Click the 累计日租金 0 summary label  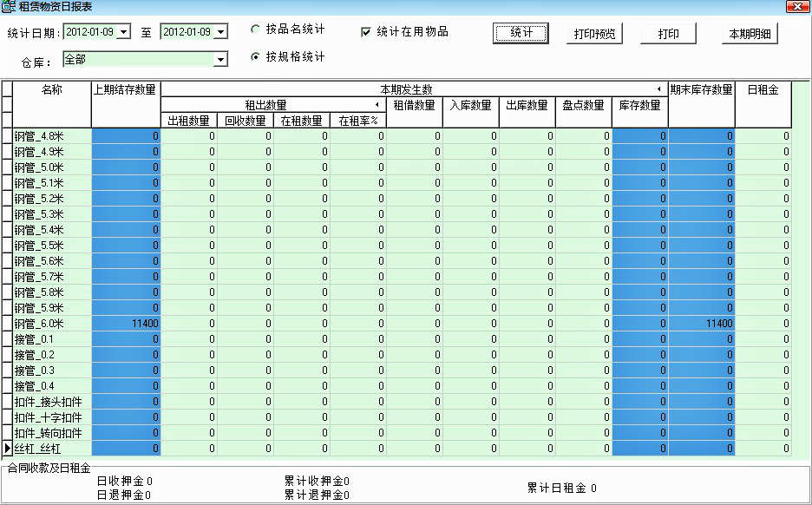[562, 488]
